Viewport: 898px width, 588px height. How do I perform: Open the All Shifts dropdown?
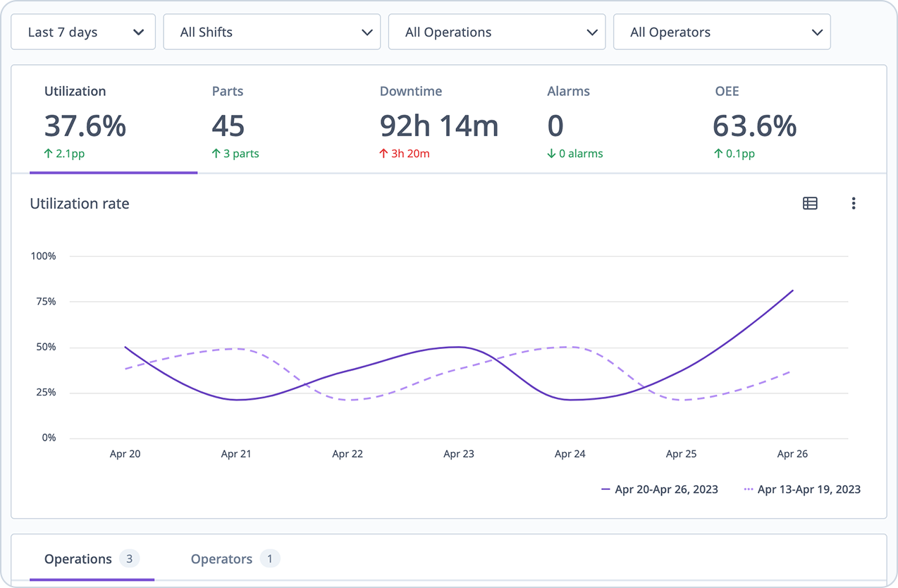click(x=272, y=32)
